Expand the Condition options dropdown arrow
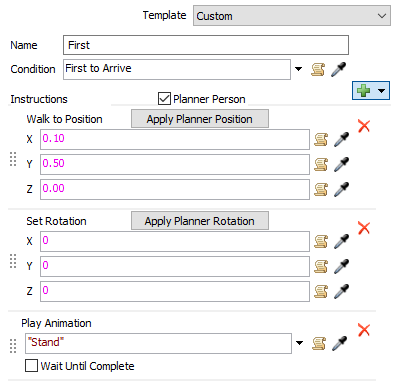Viewport: 396px width, 385px height. click(x=299, y=69)
